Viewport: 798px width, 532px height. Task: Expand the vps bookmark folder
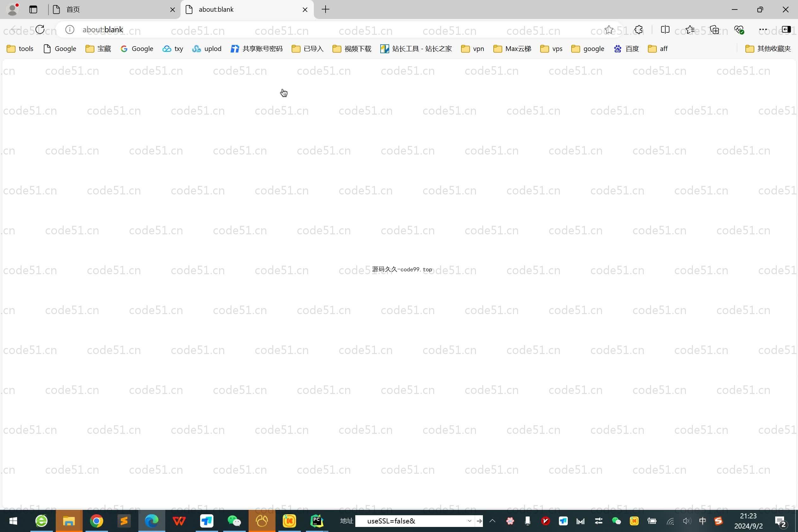(x=551, y=48)
